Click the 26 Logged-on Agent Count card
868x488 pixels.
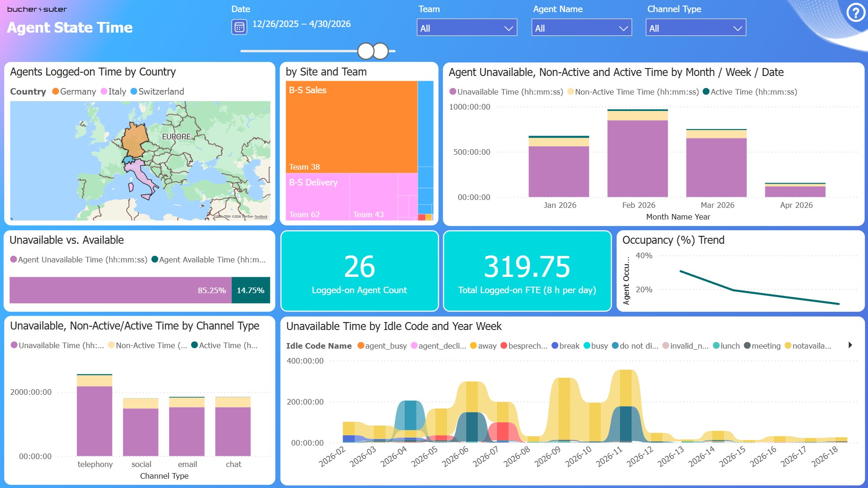pyautogui.click(x=359, y=271)
